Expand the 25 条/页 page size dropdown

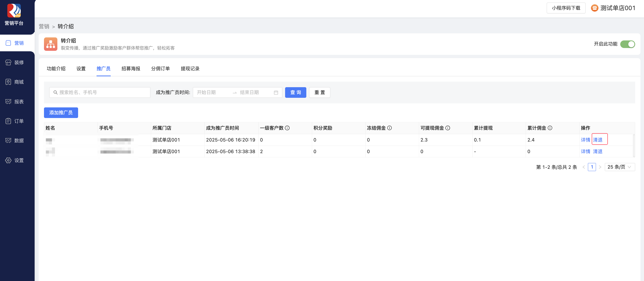click(619, 167)
